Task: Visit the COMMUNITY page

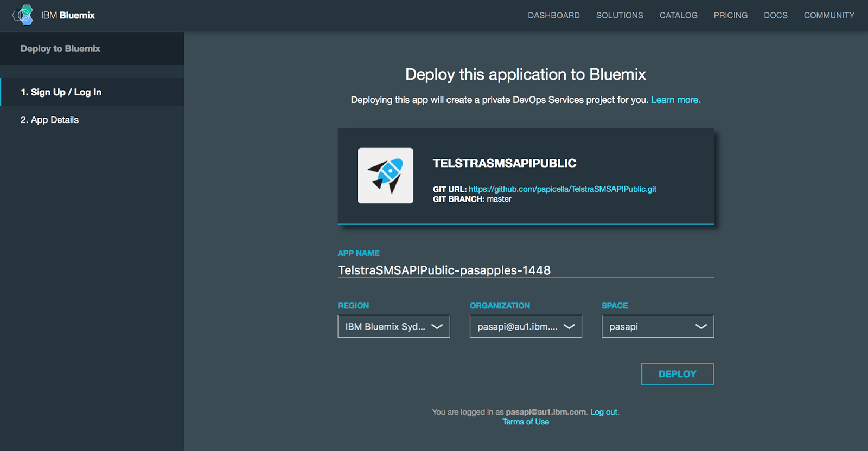Action: [x=829, y=15]
